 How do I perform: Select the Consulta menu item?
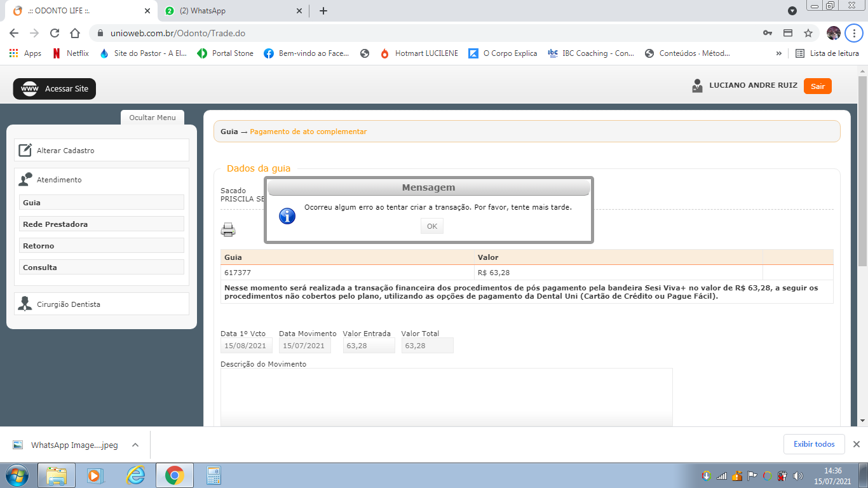[102, 268]
